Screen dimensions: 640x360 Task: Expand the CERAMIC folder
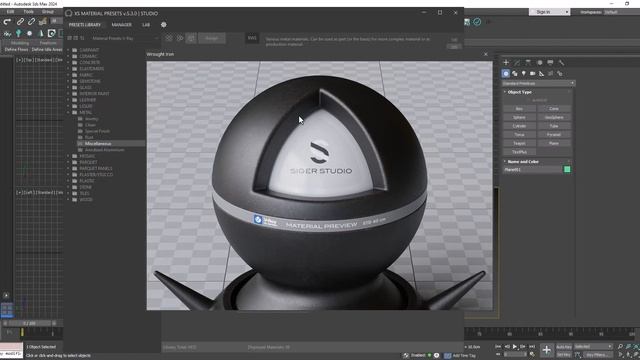[68, 56]
